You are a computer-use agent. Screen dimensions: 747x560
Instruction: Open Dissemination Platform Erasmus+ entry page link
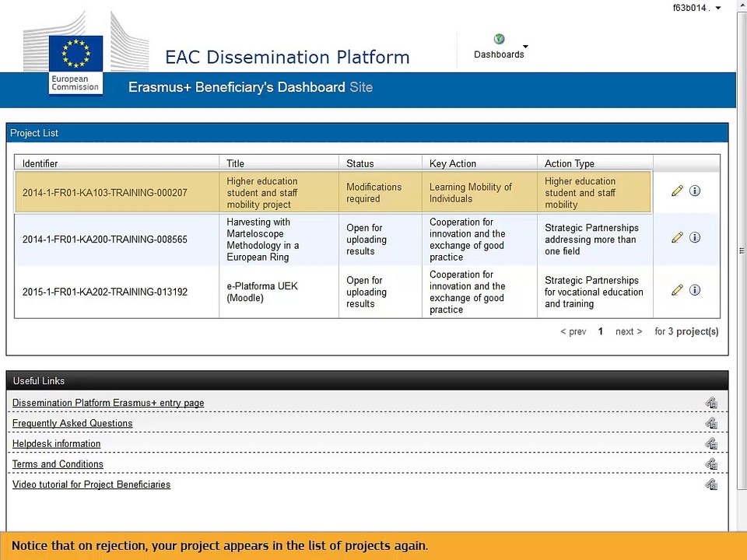(108, 403)
